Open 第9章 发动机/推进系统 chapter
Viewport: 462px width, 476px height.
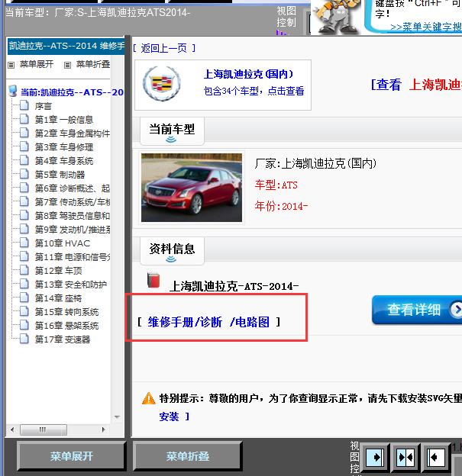[x=73, y=230]
